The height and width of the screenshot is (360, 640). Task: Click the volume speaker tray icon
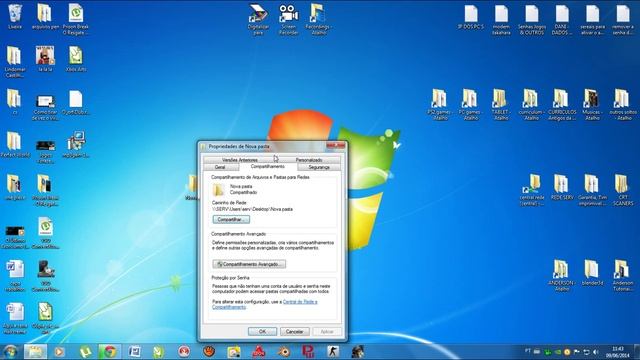point(596,352)
